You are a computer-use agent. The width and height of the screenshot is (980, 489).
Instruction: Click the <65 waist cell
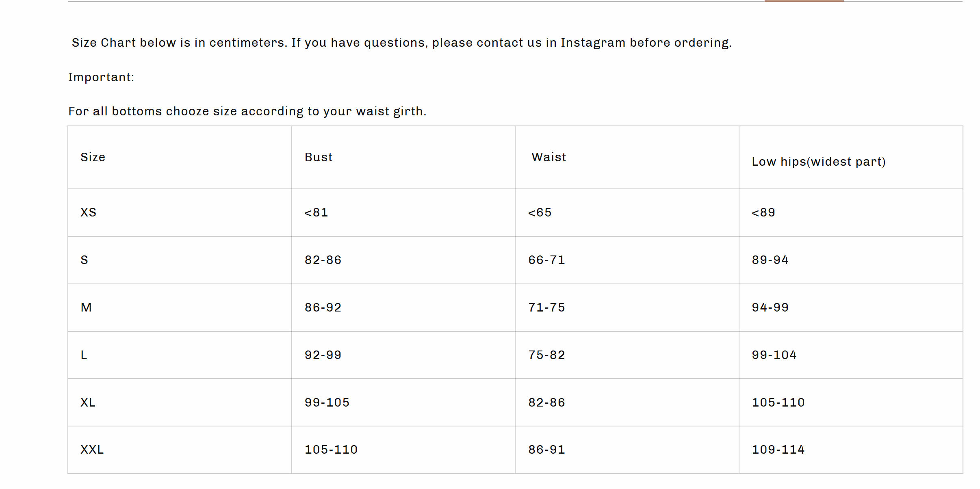coord(540,212)
